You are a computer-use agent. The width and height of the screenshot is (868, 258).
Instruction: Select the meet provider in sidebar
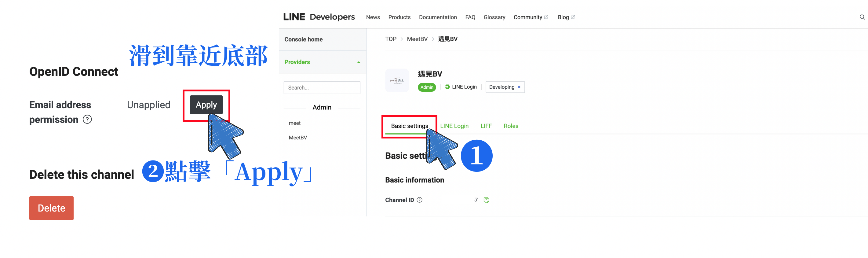click(294, 123)
